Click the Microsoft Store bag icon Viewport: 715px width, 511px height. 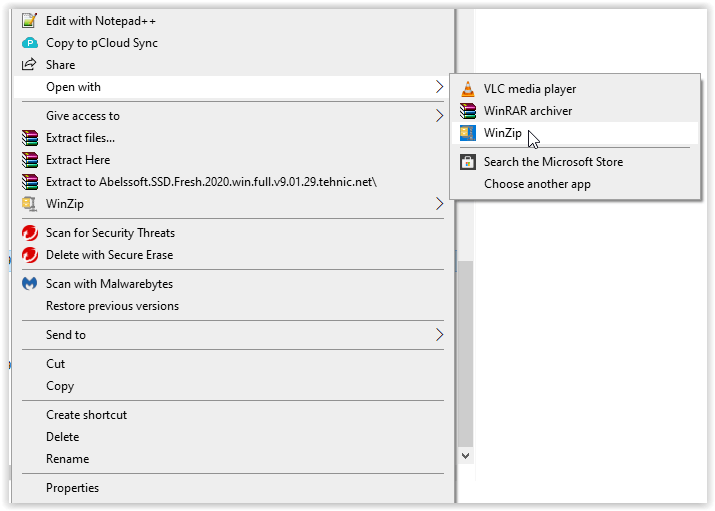pos(468,162)
